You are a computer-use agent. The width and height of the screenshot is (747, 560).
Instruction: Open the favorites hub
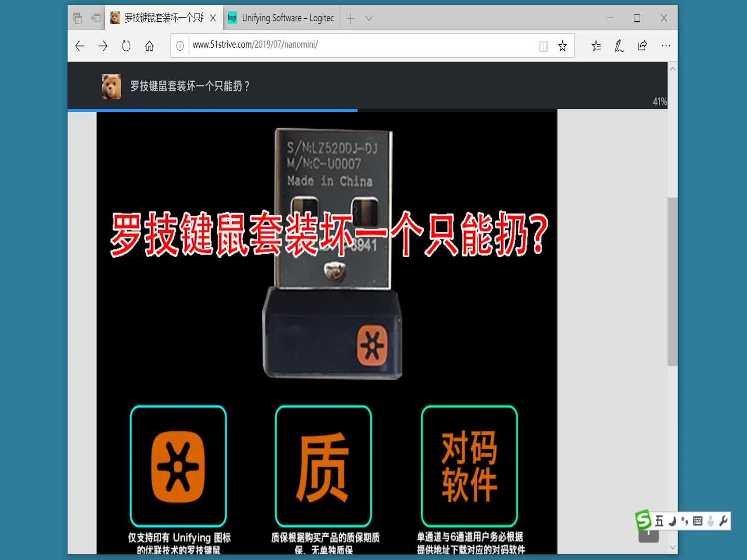(x=596, y=46)
